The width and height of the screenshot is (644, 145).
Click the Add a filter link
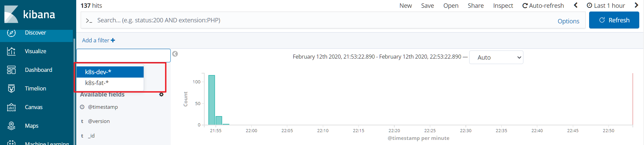coord(98,40)
